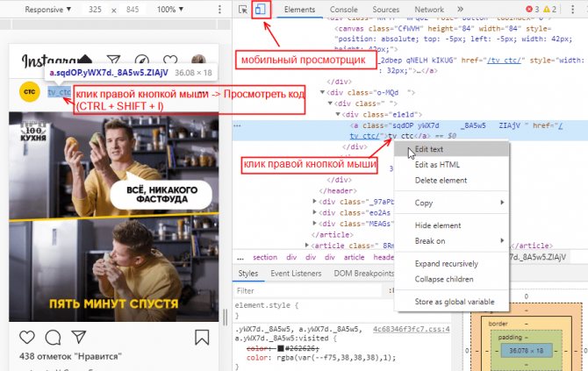
Task: Select the </article> closing tag line below MEAGs
Action: pos(332,234)
